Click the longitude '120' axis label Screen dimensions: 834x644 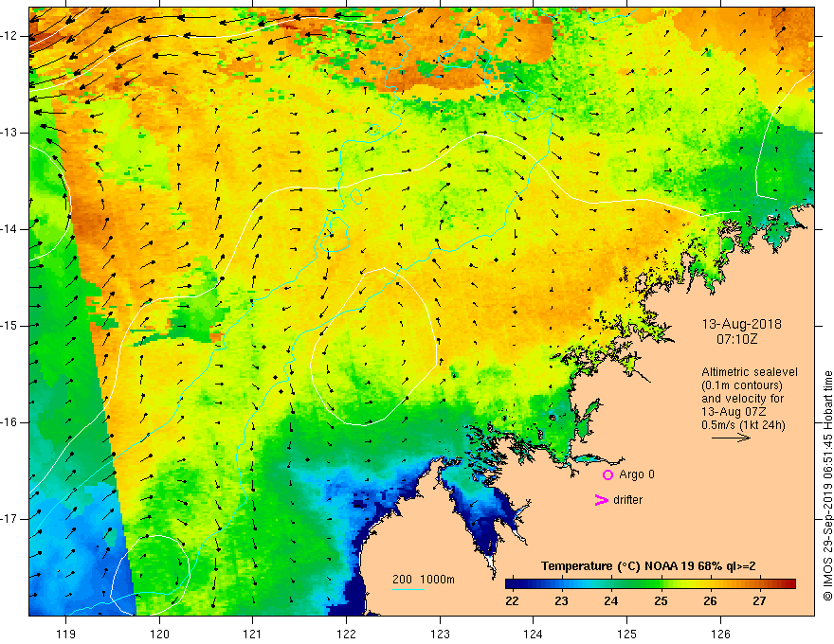[x=159, y=634]
